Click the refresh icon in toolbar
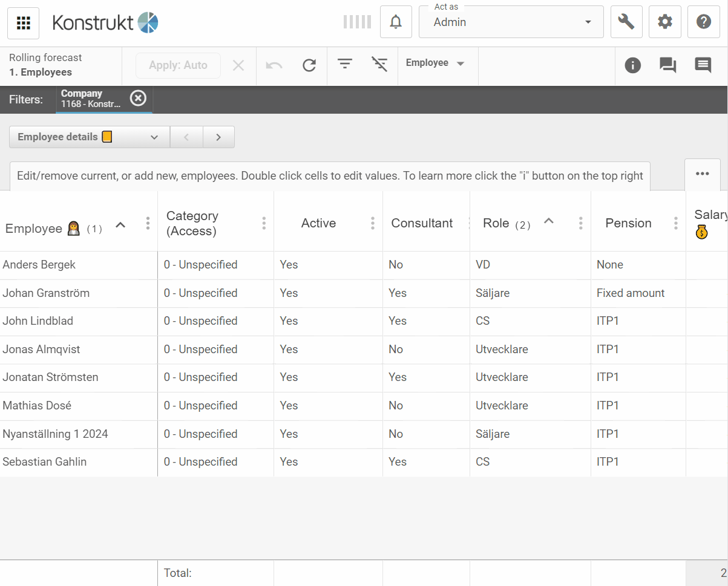Image resolution: width=728 pixels, height=586 pixels. click(x=309, y=65)
